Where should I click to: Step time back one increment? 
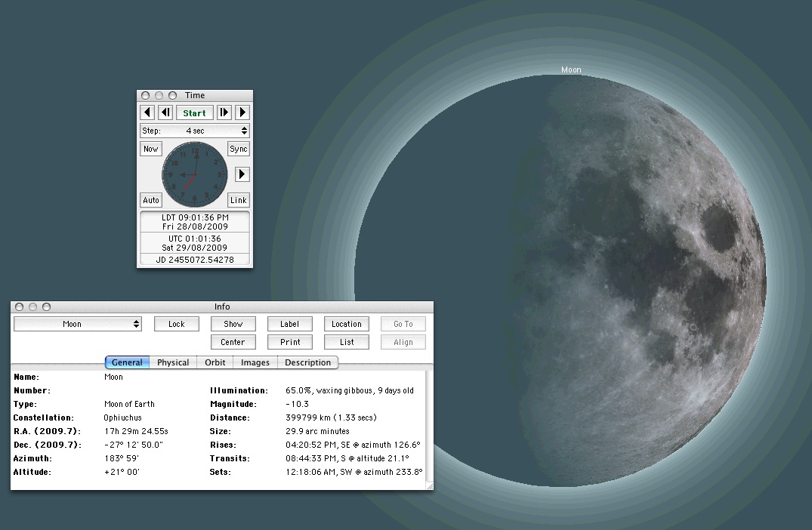coord(165,112)
